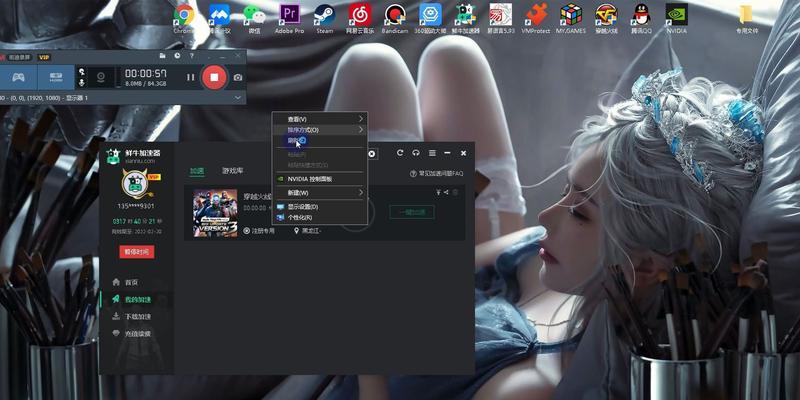Open 显示设置(D) from context menu
This screenshot has width=800, height=400.
point(320,207)
